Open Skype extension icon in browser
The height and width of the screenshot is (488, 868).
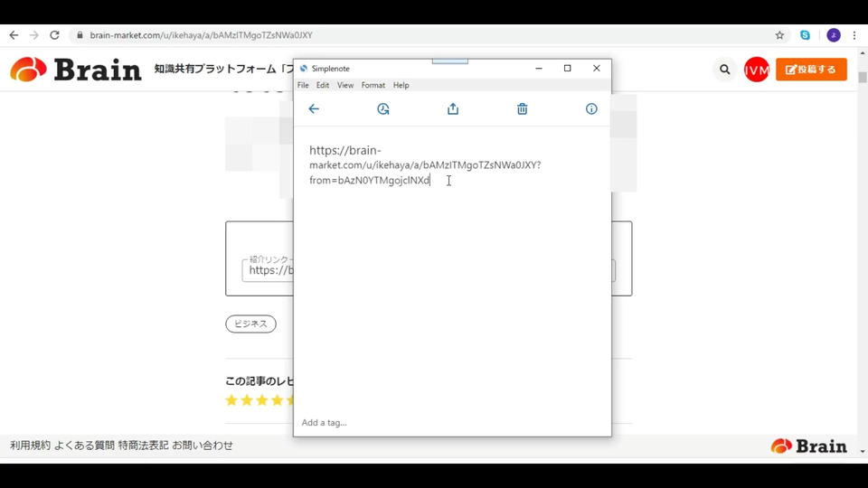[x=805, y=35]
